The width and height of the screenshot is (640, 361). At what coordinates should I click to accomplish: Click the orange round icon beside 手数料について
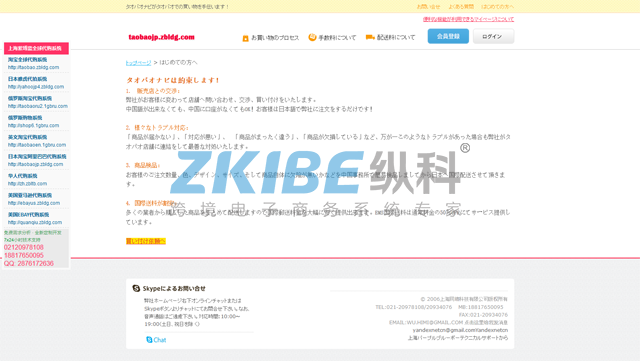pos(312,37)
